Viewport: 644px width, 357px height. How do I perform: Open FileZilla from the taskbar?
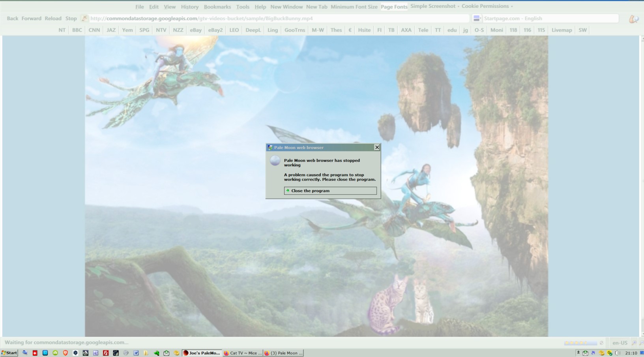(106, 353)
